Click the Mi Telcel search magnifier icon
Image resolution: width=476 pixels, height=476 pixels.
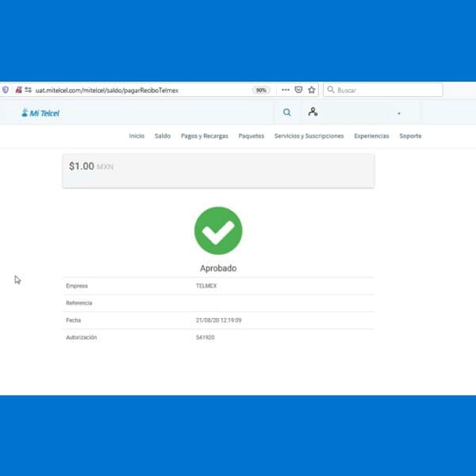287,113
